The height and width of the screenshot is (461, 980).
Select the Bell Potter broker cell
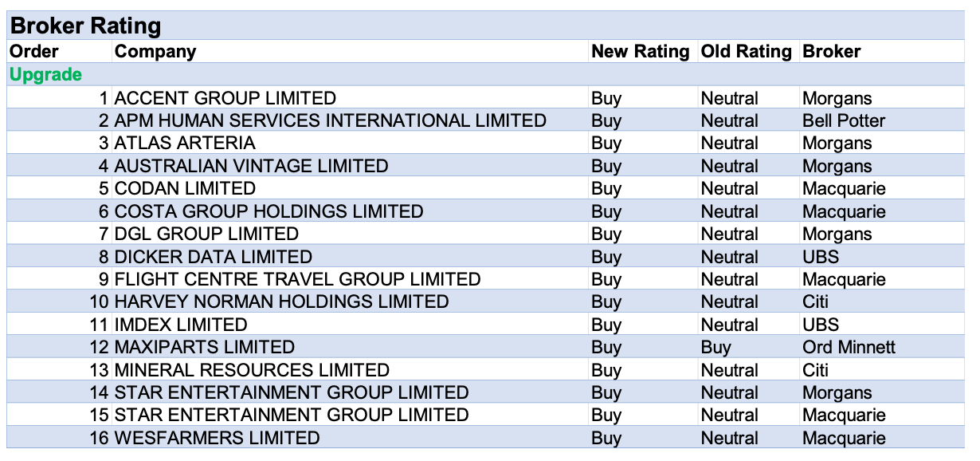[x=844, y=121]
